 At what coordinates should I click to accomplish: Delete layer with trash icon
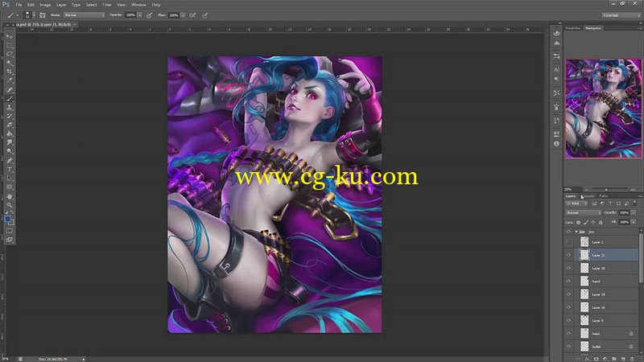pos(632,359)
